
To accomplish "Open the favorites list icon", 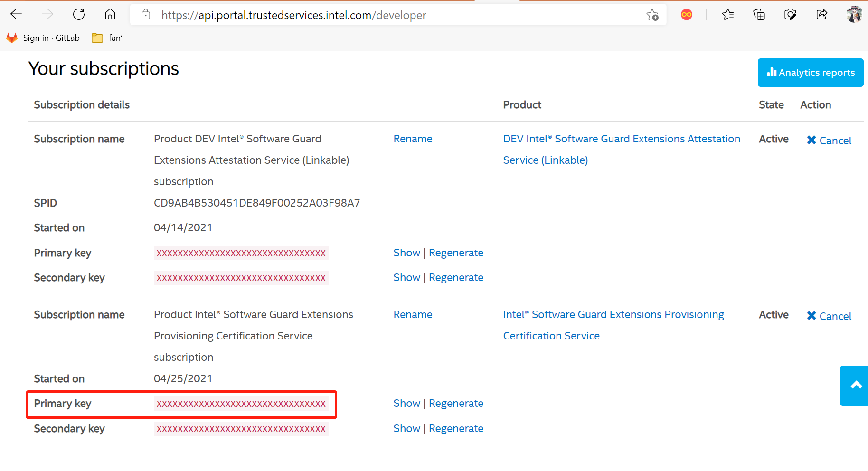I will tap(727, 15).
